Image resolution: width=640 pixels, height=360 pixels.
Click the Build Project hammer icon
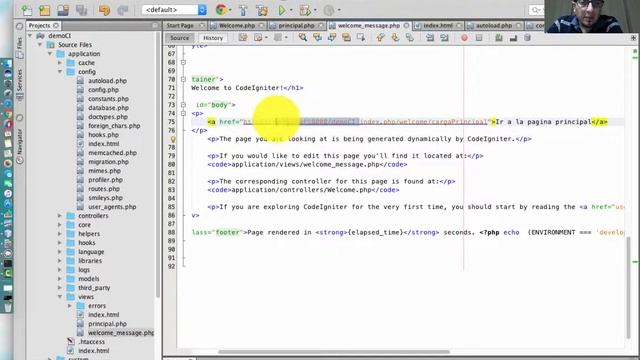(243, 10)
